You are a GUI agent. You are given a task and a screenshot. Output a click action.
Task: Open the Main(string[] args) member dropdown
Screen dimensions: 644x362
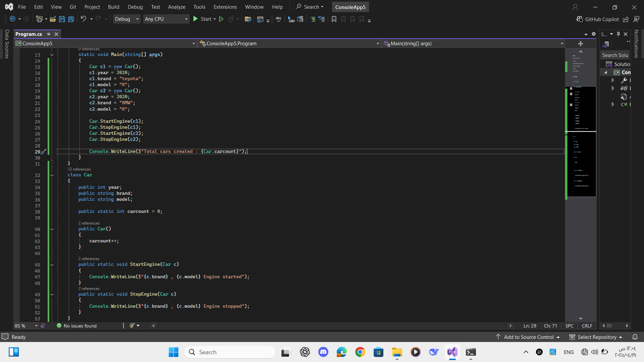tap(473, 44)
